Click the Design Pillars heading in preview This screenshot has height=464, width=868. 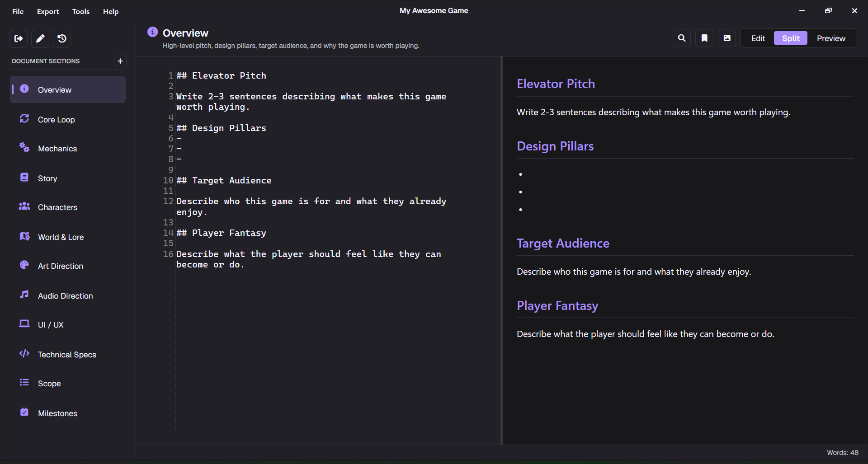point(555,146)
